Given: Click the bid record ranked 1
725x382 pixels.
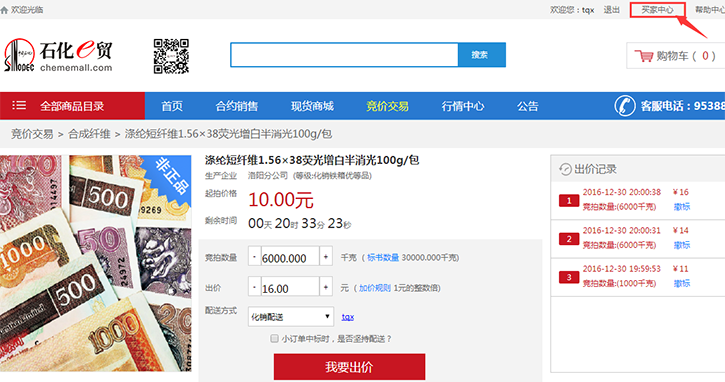Looking at the screenshot, I should point(638,200).
